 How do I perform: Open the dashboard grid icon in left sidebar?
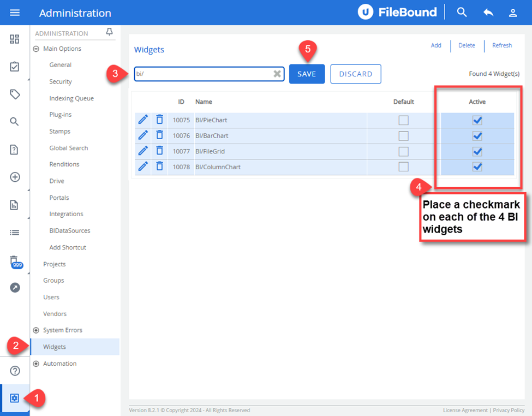tap(15, 39)
